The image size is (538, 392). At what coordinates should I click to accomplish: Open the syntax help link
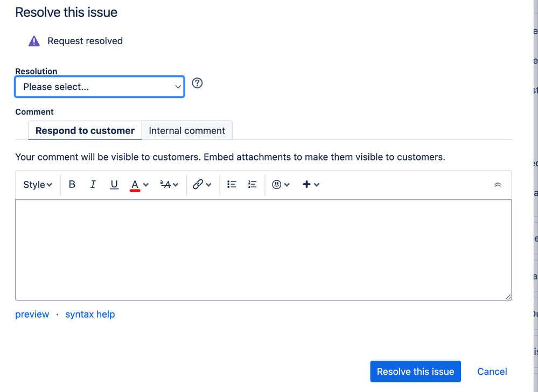tap(90, 314)
